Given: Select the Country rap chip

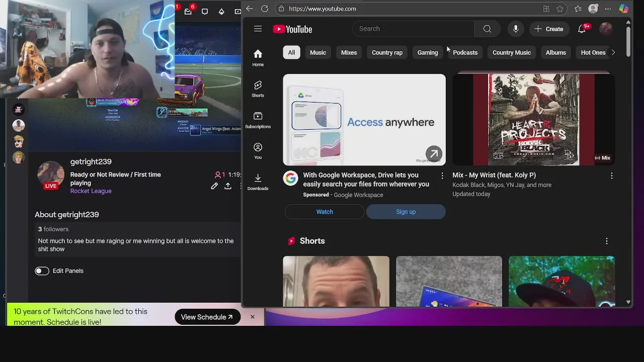Looking at the screenshot, I should (387, 52).
